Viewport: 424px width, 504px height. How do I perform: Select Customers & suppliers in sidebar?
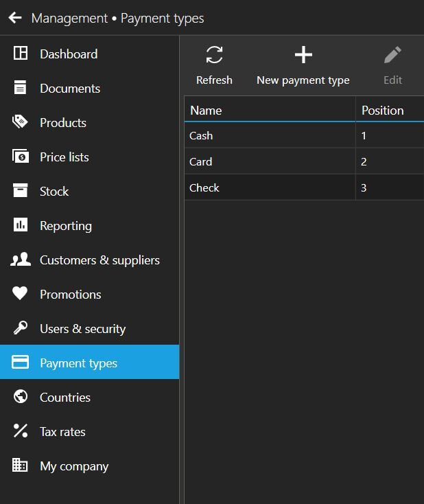coord(99,260)
